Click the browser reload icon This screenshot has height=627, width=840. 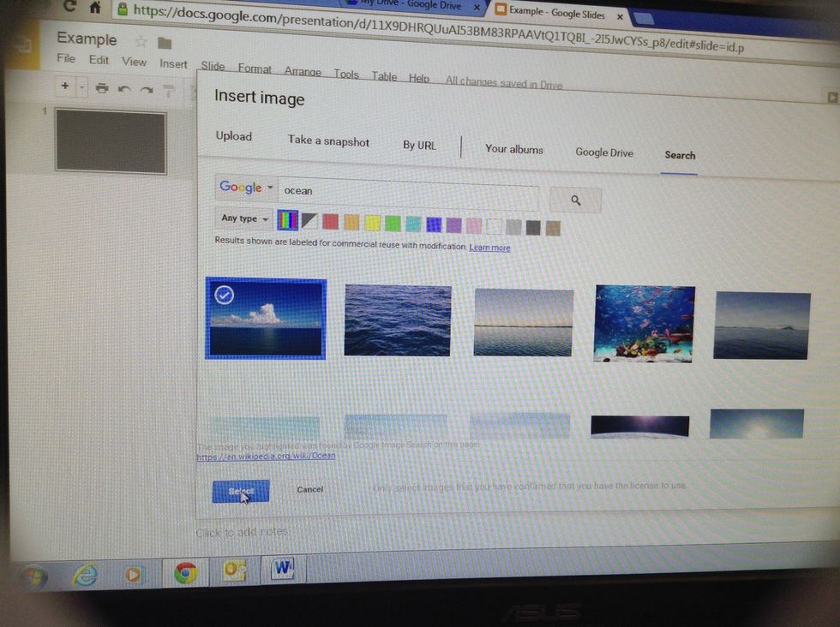coord(69,7)
